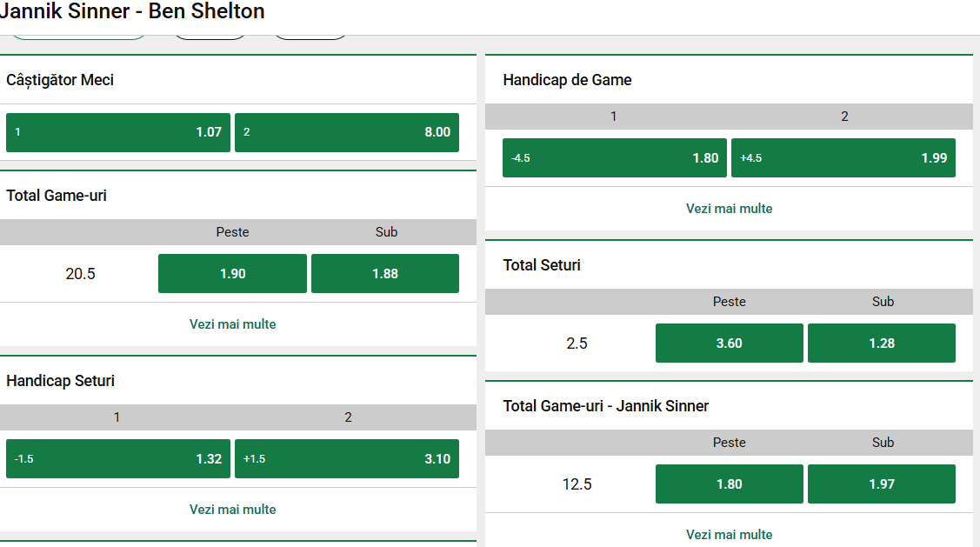This screenshot has width=980, height=547.
Task: Pick Sub 2.5 total sets at 1.28
Action: click(x=882, y=343)
